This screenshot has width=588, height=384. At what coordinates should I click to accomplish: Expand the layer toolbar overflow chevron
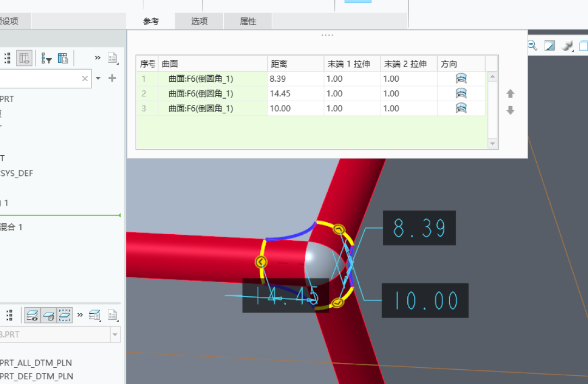pyautogui.click(x=80, y=315)
